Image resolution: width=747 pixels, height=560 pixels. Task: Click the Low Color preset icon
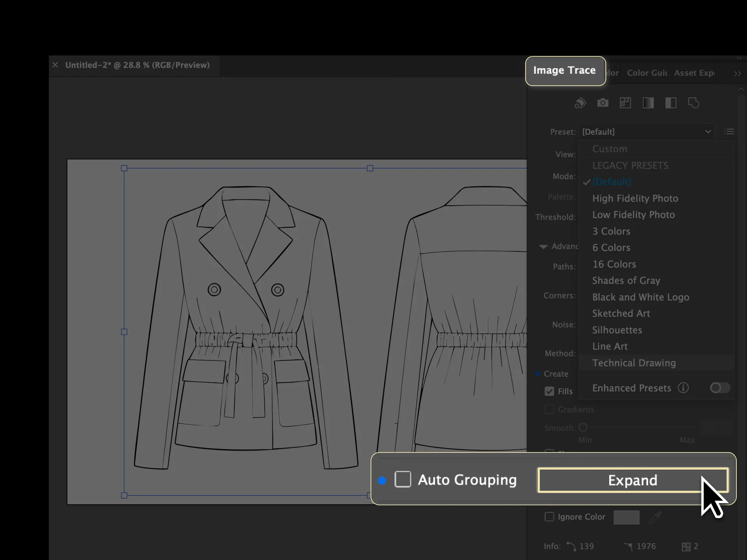(x=625, y=103)
